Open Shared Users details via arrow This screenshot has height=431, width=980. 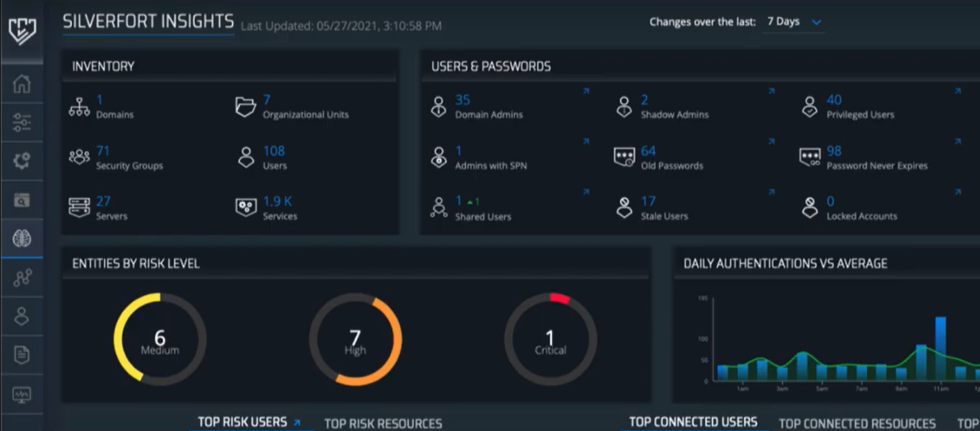[x=586, y=192]
